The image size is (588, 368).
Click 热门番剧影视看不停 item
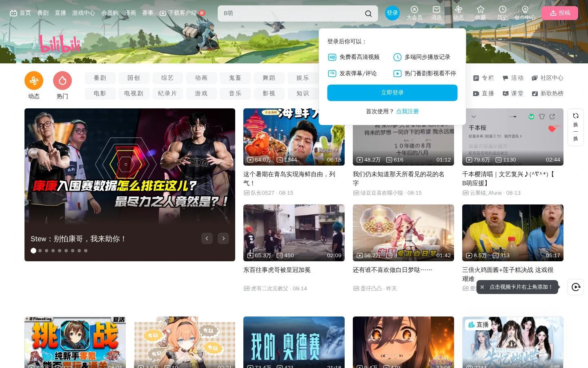tap(425, 74)
